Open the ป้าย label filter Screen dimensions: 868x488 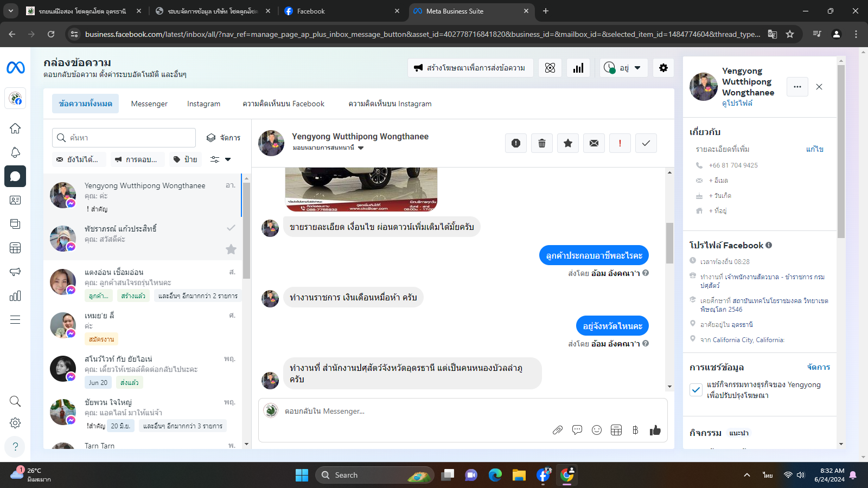[x=185, y=159]
